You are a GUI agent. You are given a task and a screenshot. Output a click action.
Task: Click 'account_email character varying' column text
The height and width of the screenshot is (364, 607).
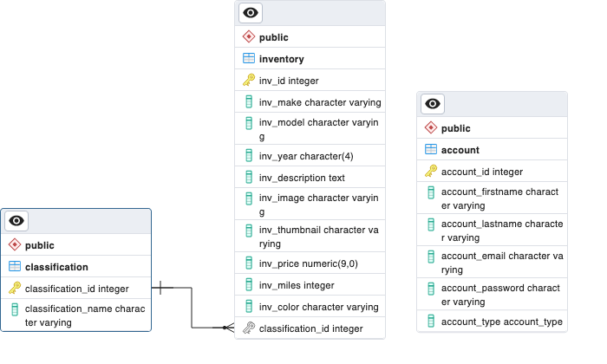coord(502,263)
